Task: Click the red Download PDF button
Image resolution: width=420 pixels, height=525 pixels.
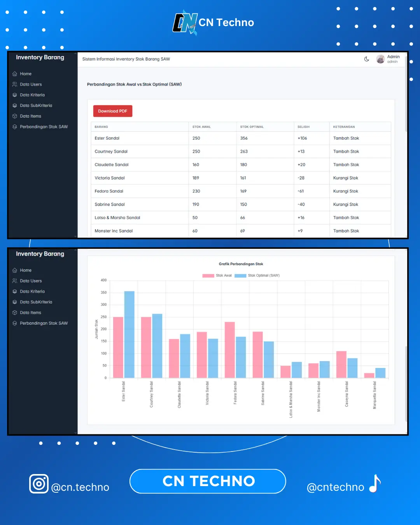Action: click(x=113, y=111)
